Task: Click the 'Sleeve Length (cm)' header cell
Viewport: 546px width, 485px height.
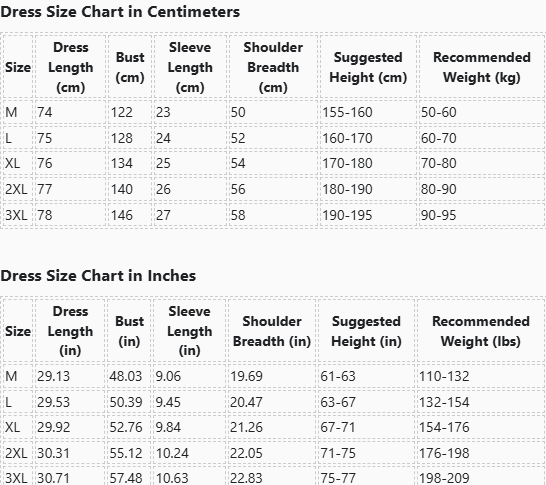Action: coord(190,67)
